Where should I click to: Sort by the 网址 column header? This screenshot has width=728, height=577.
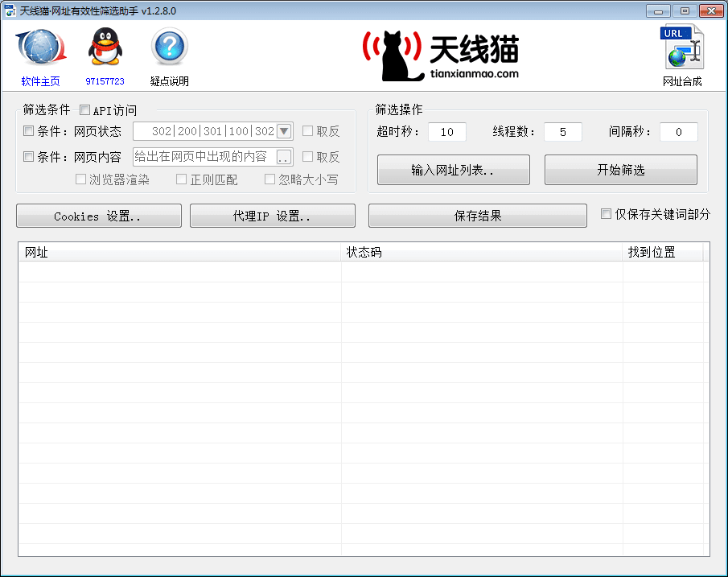(x=179, y=252)
